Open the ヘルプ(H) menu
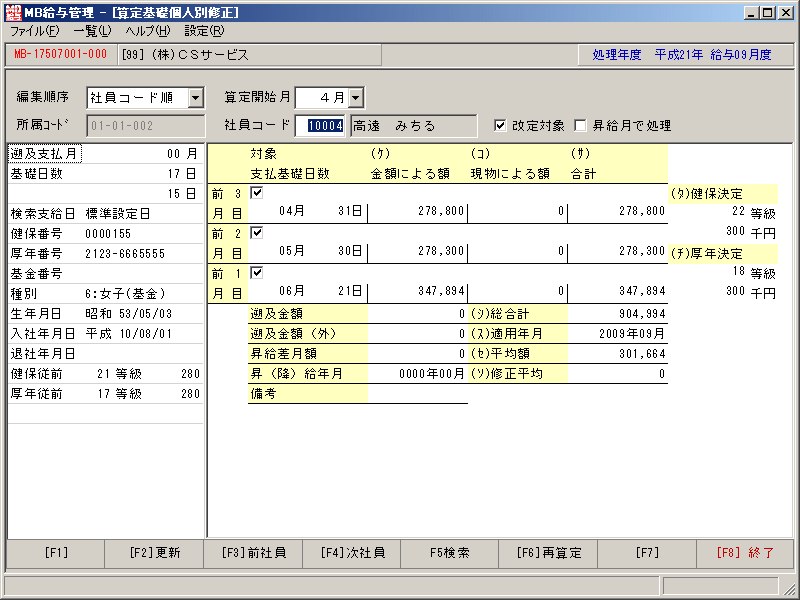800x600 pixels. [x=148, y=31]
